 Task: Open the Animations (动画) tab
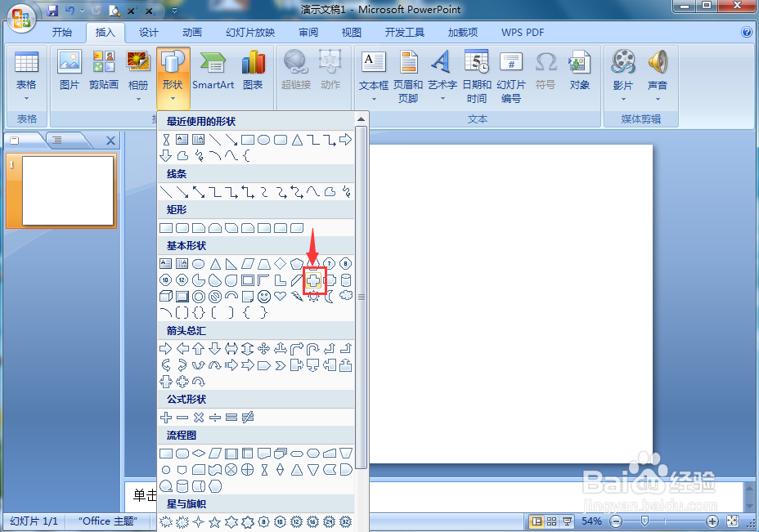(192, 33)
